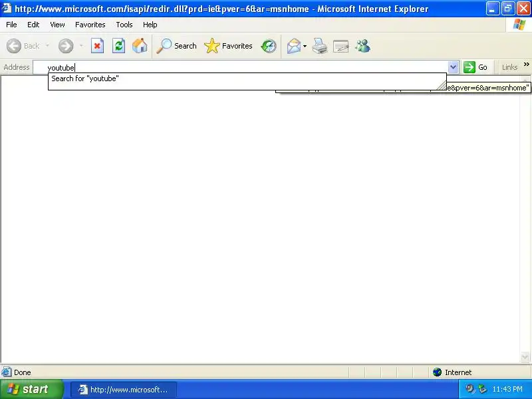The height and width of the screenshot is (399, 532).
Task: Click the Done status bar text
Action: tap(23, 372)
